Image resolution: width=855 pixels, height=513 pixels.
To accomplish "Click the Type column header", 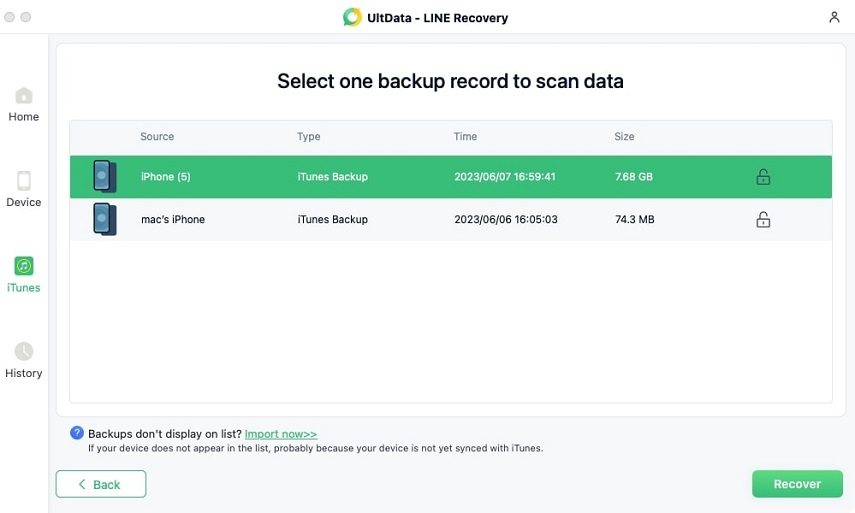I will (309, 136).
